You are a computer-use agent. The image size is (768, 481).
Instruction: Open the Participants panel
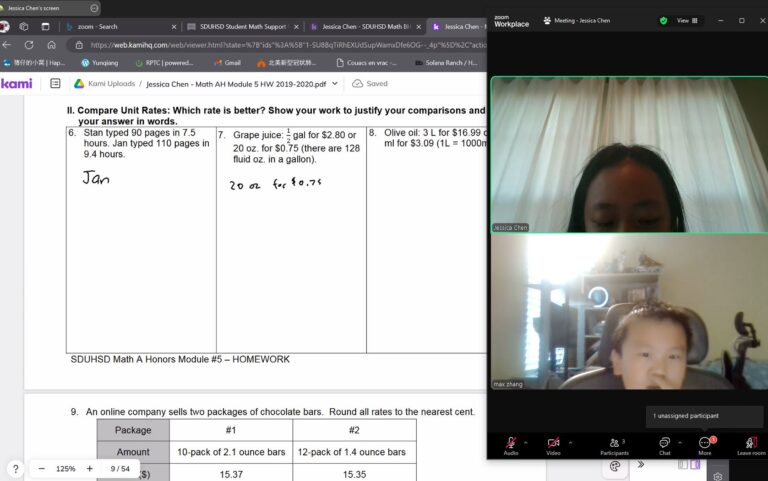615,446
